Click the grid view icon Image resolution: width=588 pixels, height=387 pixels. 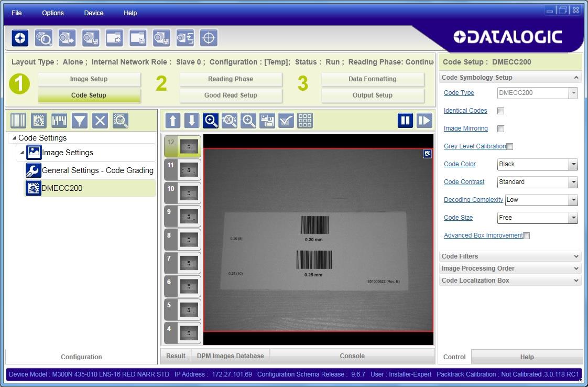pos(305,121)
